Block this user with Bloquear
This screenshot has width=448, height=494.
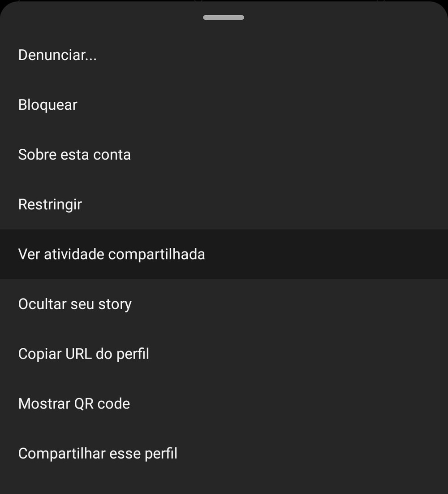[48, 105]
